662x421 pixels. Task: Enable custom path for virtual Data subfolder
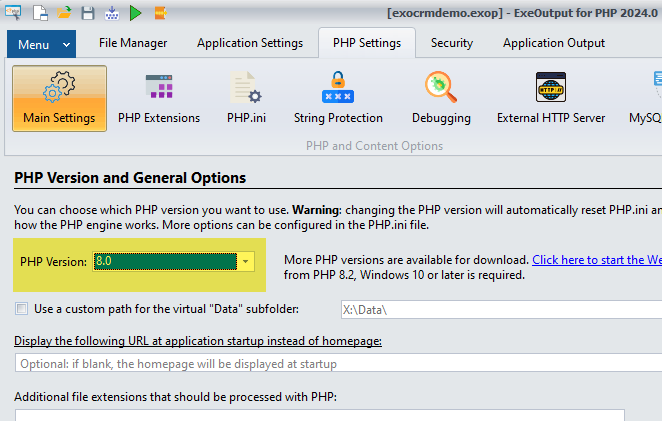click(22, 309)
